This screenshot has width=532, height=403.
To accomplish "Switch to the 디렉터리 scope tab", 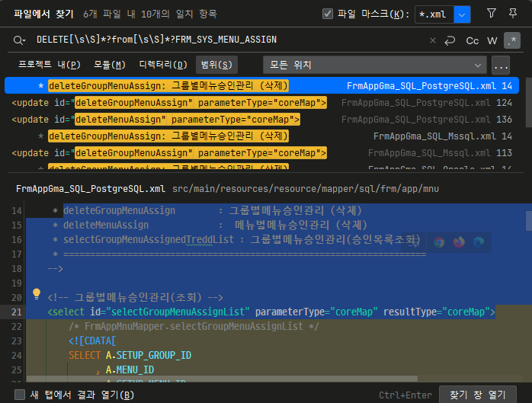I will tap(163, 65).
